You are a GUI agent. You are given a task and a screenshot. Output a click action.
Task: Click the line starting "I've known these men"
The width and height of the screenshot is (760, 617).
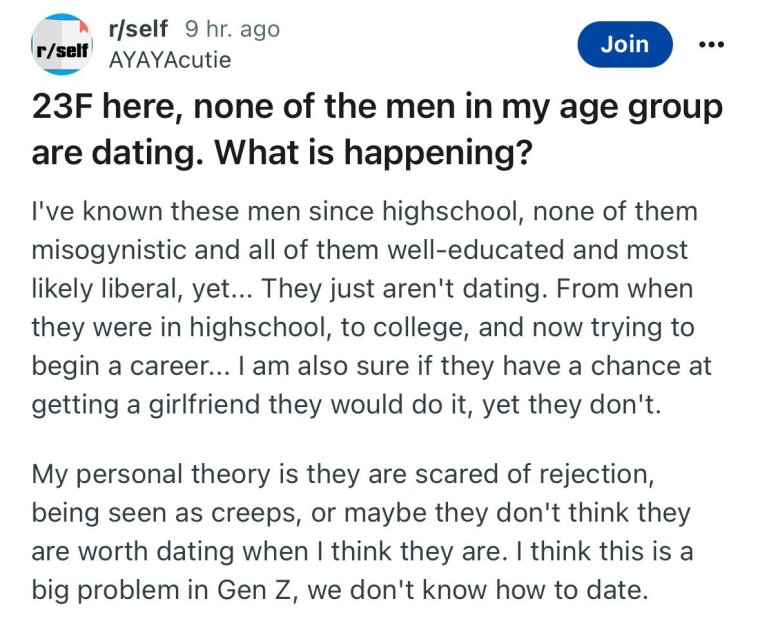click(364, 212)
